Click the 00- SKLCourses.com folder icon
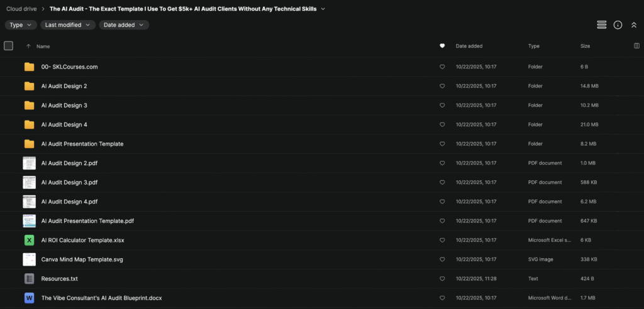Viewport: 644px width, 309px height. pyautogui.click(x=29, y=67)
